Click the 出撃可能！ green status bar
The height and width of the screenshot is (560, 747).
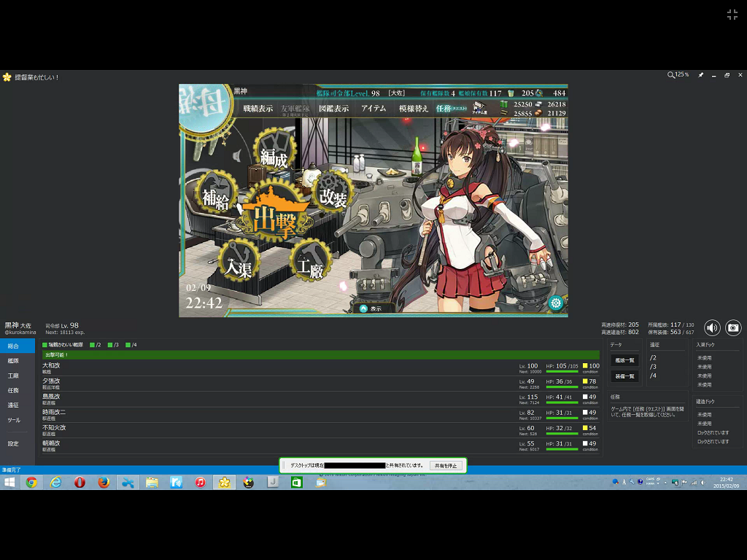click(x=321, y=355)
